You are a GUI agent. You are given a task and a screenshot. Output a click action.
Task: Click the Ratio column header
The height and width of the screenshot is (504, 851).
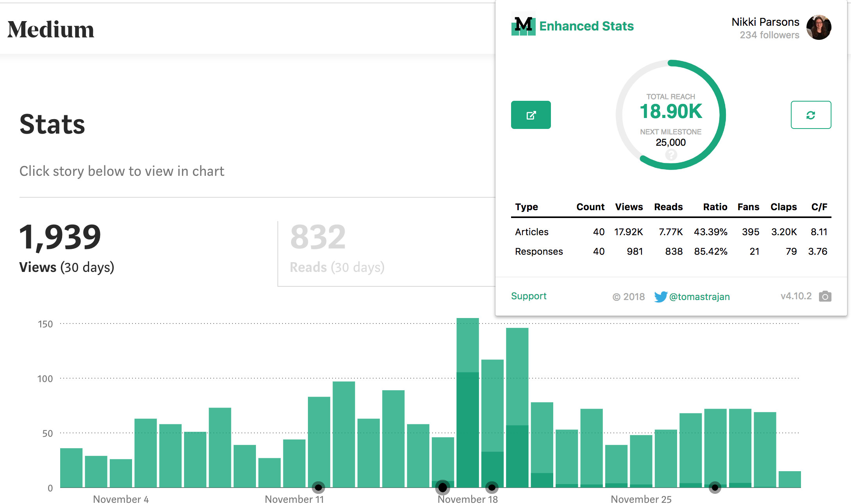715,207
